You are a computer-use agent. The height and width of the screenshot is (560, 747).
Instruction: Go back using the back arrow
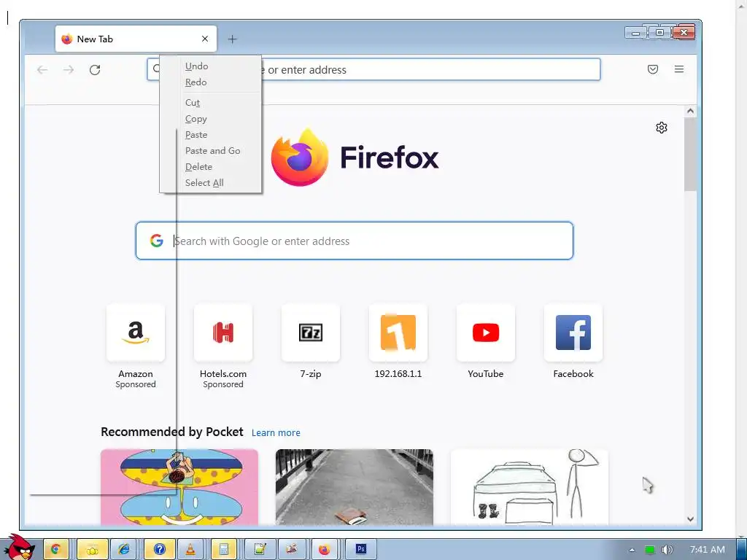(42, 70)
